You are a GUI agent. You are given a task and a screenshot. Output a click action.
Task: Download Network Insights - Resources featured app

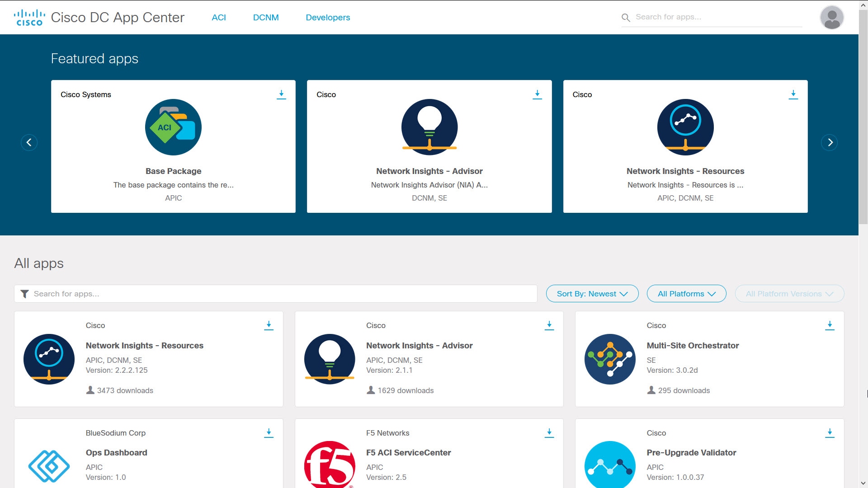(793, 94)
